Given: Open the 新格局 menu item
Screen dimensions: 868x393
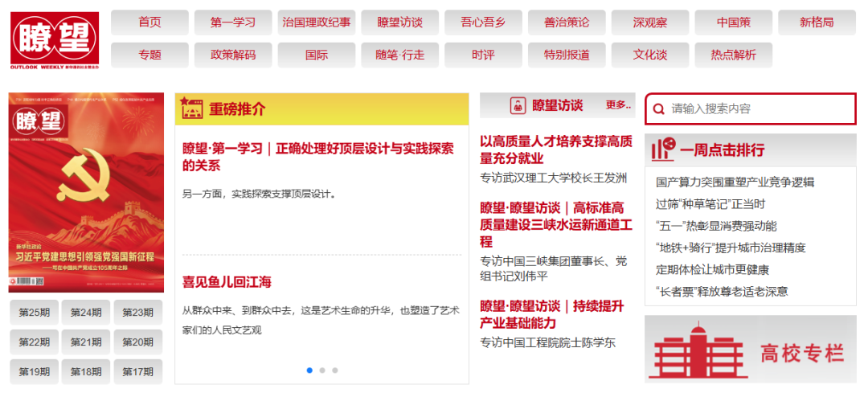Looking at the screenshot, I should click(817, 23).
